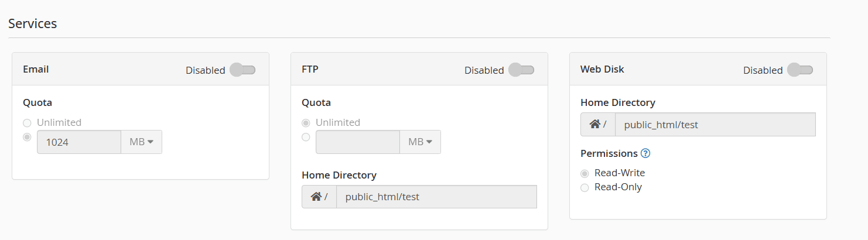
Task: Choose the FTP Unlimited quota option
Action: (306, 123)
